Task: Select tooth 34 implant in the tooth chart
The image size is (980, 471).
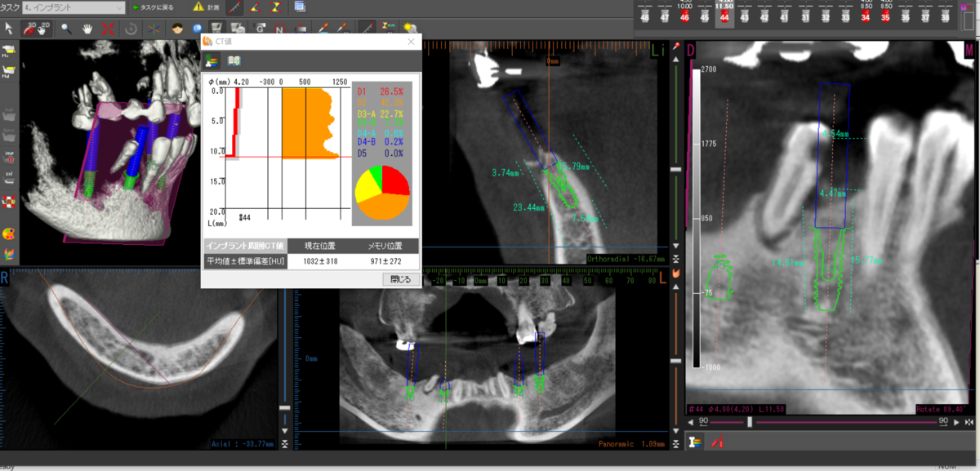Action: point(865,16)
